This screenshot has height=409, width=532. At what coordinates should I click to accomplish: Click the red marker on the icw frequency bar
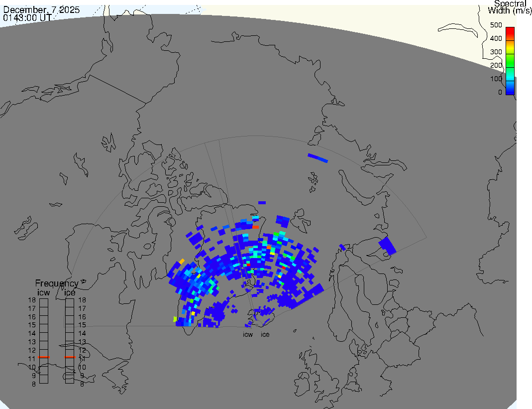pyautogui.click(x=44, y=357)
